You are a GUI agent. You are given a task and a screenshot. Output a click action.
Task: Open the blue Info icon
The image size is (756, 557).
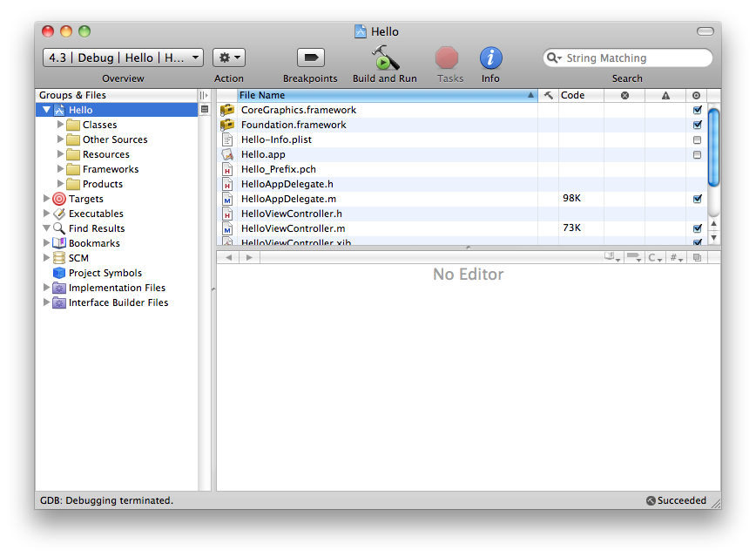point(490,58)
